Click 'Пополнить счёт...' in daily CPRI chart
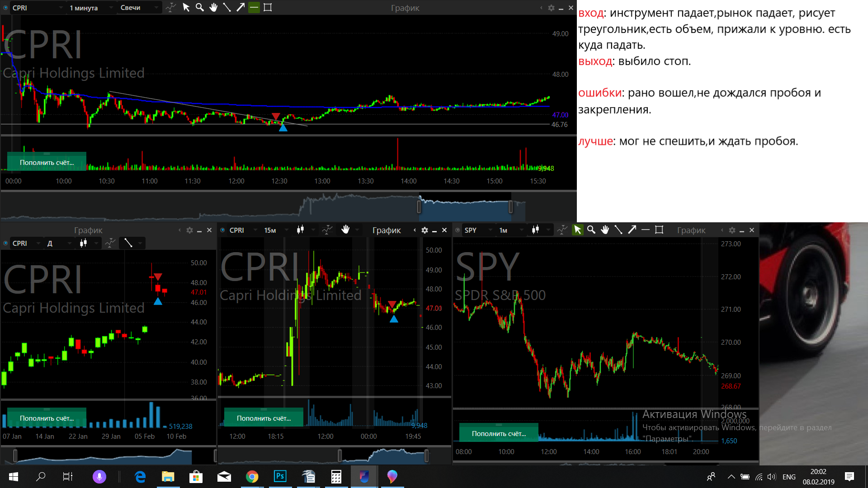 click(47, 418)
